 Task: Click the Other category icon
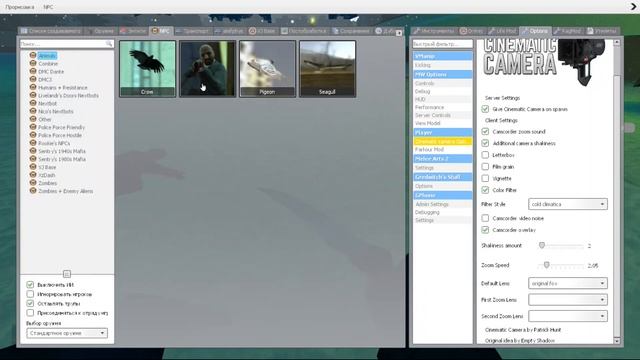click(x=33, y=119)
